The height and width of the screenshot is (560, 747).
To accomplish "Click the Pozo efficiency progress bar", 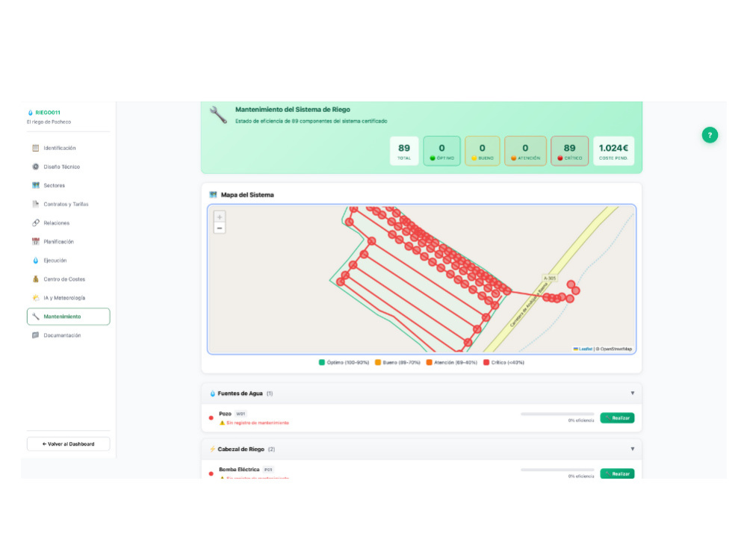I will 557,414.
